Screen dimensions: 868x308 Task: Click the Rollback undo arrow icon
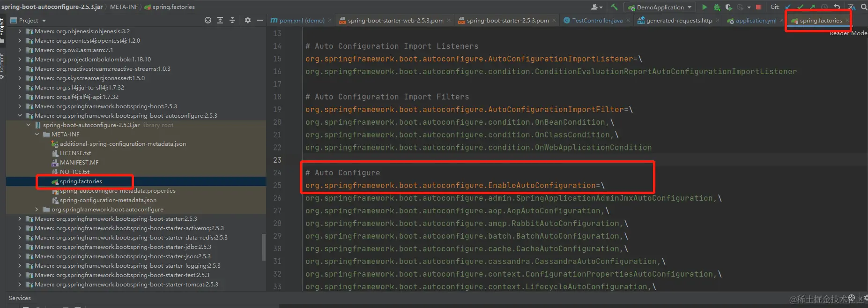(x=837, y=7)
